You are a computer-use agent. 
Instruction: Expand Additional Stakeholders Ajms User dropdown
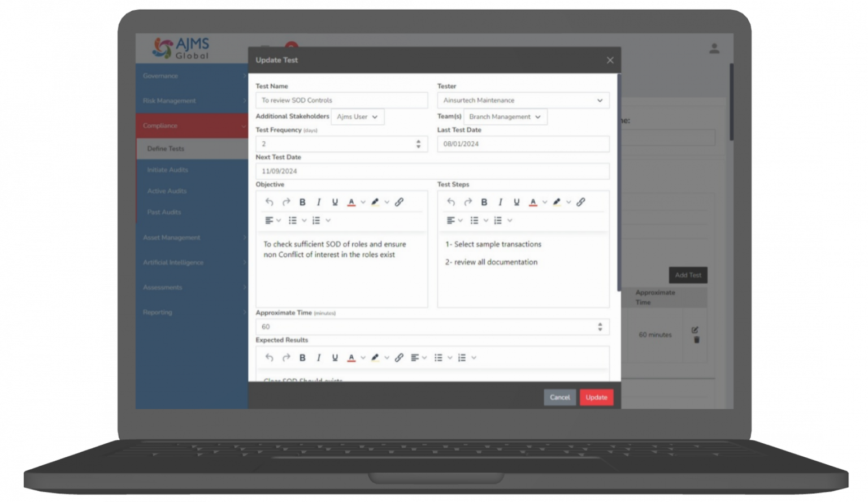point(358,117)
